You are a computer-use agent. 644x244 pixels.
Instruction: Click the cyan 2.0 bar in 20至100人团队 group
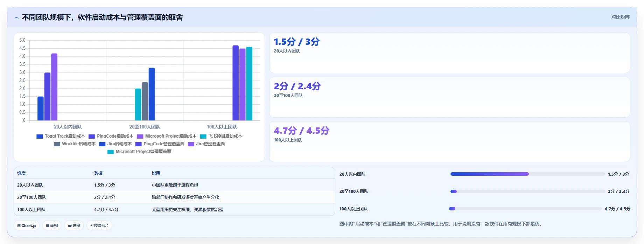(138, 104)
